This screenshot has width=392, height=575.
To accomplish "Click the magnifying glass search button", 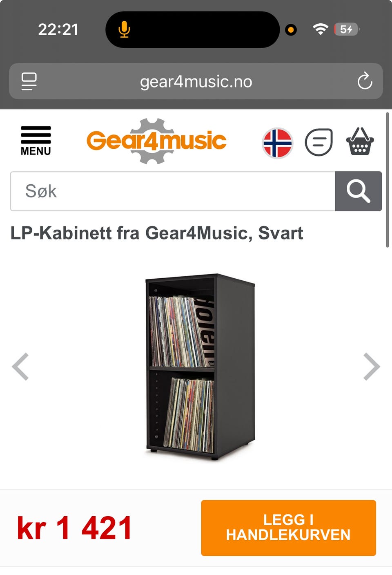I will click(x=359, y=191).
